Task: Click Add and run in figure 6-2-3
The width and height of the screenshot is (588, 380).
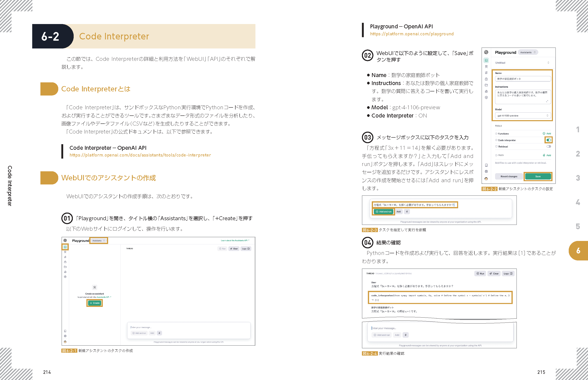Action: pos(383,212)
